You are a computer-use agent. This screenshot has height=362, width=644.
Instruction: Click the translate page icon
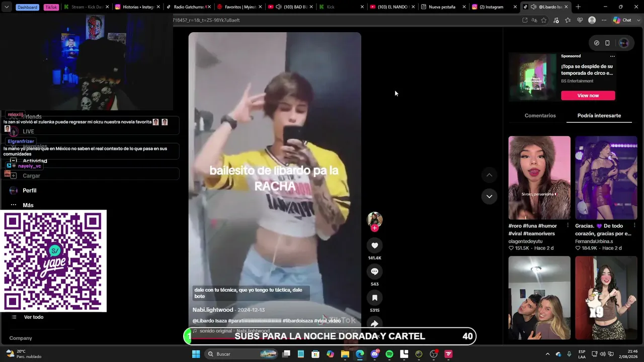pos(534,20)
